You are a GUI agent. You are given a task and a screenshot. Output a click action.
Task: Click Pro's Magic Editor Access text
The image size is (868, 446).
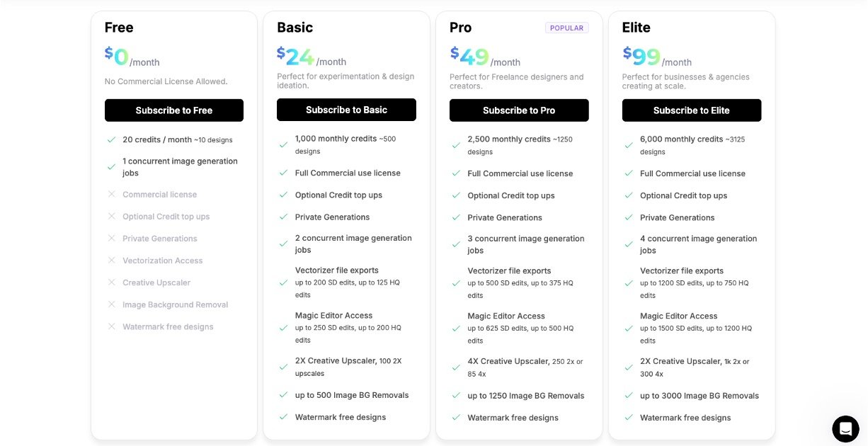506,316
